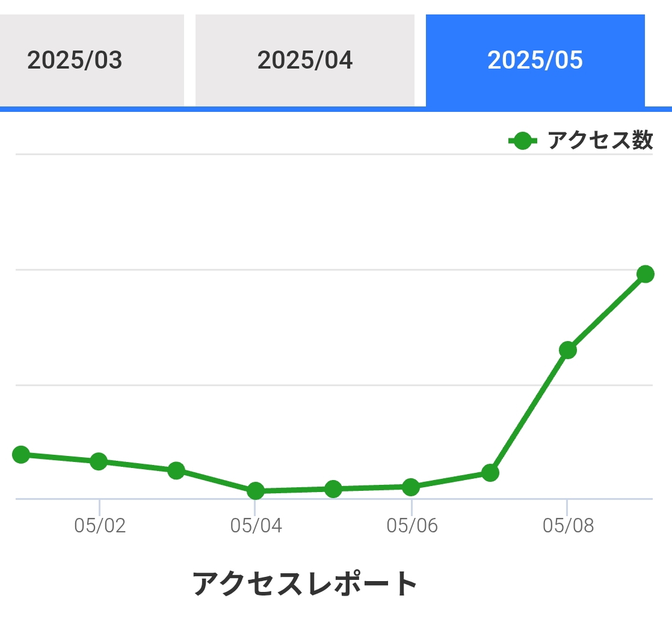The height and width of the screenshot is (628, 672).
Task: Select the 05/03 data point
Action: [176, 470]
